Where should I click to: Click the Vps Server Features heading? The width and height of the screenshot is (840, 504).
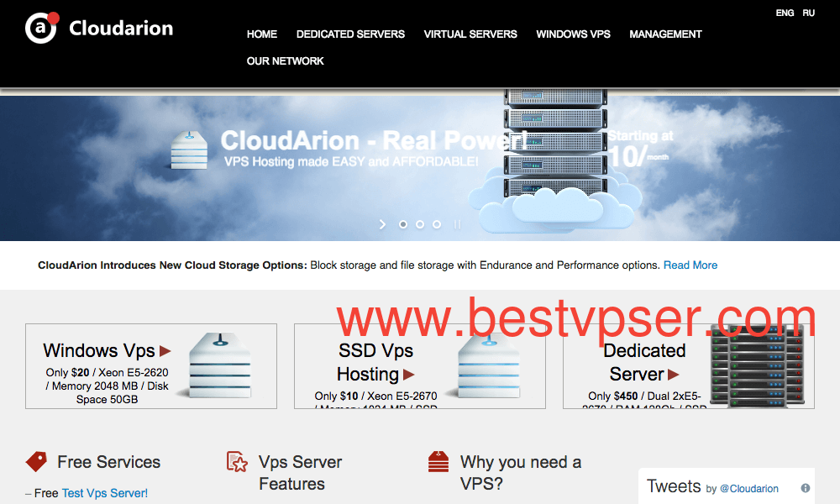click(300, 473)
